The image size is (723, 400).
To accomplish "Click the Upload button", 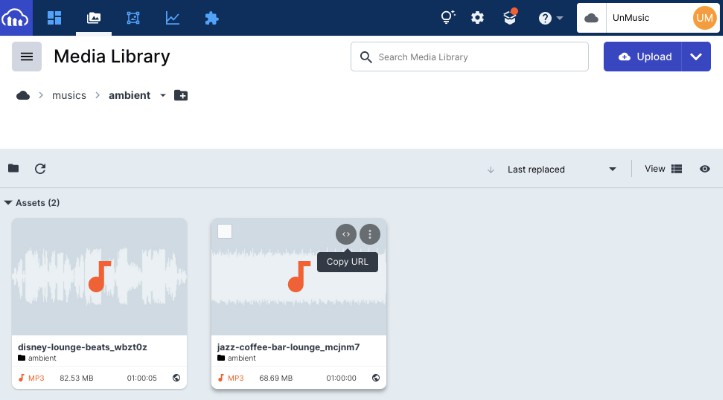I will [x=644, y=57].
